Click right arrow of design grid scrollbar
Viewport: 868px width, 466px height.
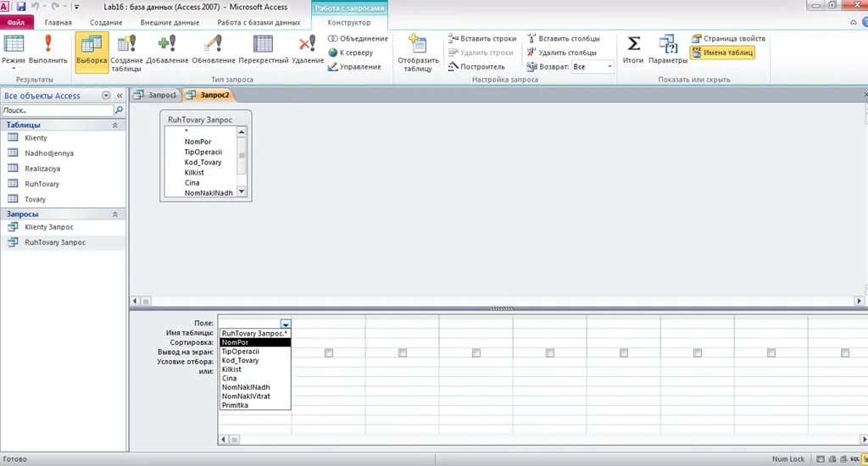[x=864, y=440]
